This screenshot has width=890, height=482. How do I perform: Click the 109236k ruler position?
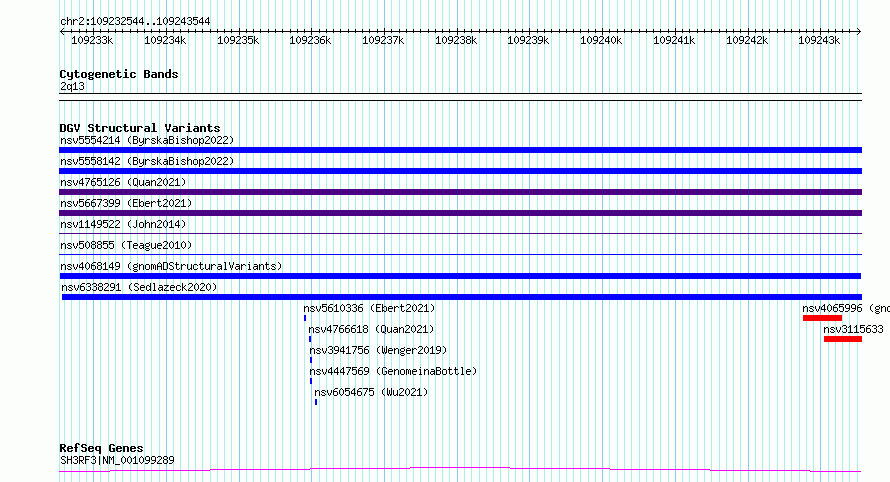click(310, 40)
